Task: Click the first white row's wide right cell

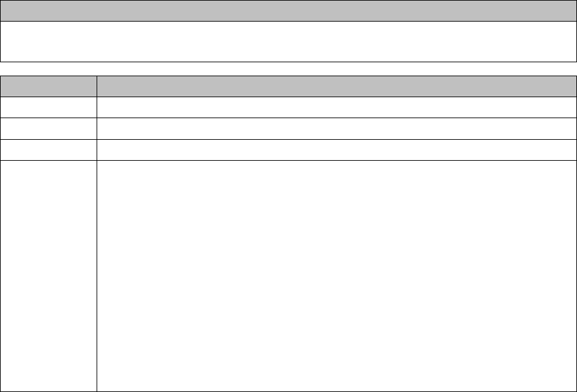Action: pyautogui.click(x=337, y=107)
